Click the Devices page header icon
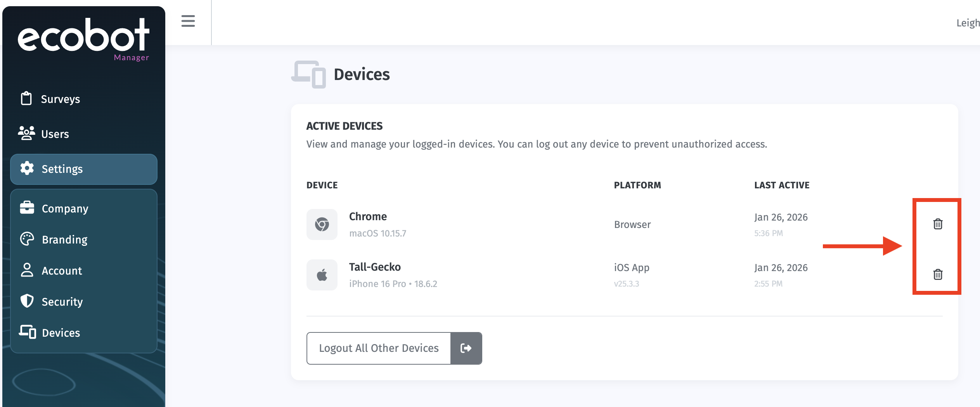980x407 pixels. [x=308, y=74]
